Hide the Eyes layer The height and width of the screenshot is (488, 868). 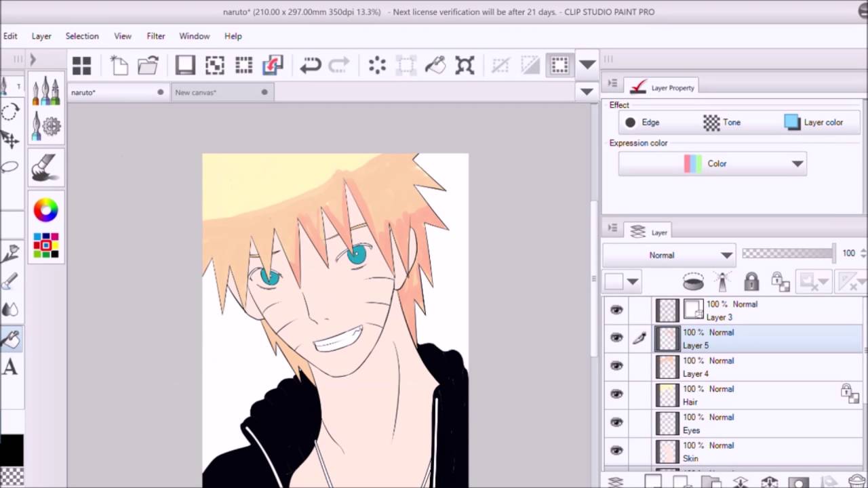coord(616,422)
